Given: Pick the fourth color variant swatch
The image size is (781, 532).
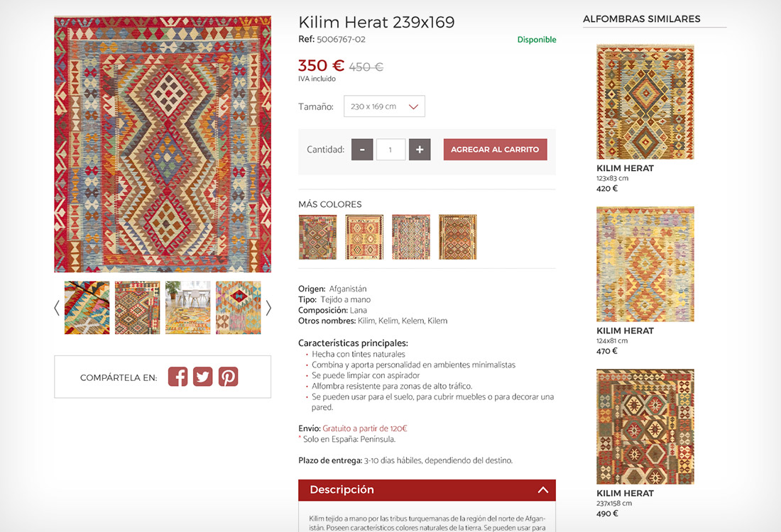Looking at the screenshot, I should pos(458,237).
